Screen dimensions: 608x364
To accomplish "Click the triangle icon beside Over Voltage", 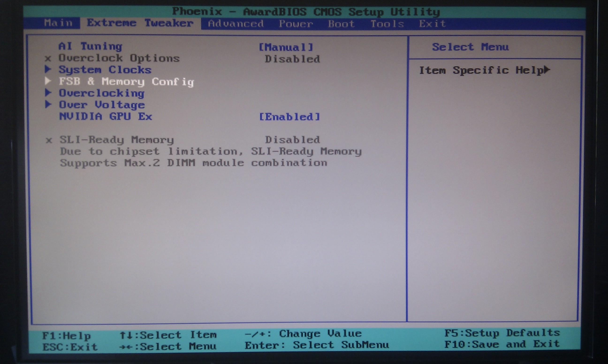I will click(48, 105).
